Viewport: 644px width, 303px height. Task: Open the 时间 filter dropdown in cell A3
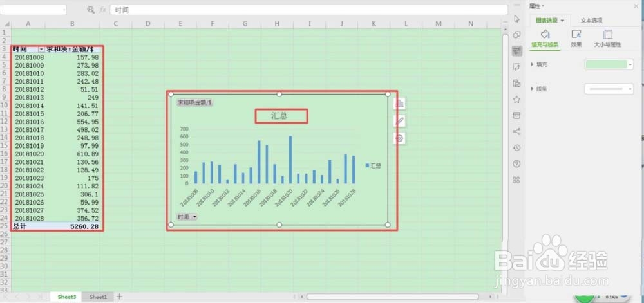pyautogui.click(x=41, y=49)
